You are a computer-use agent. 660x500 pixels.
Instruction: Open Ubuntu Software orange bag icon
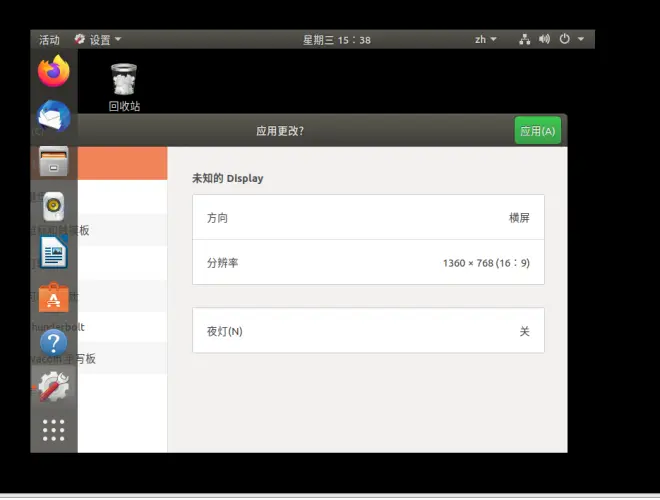point(53,298)
